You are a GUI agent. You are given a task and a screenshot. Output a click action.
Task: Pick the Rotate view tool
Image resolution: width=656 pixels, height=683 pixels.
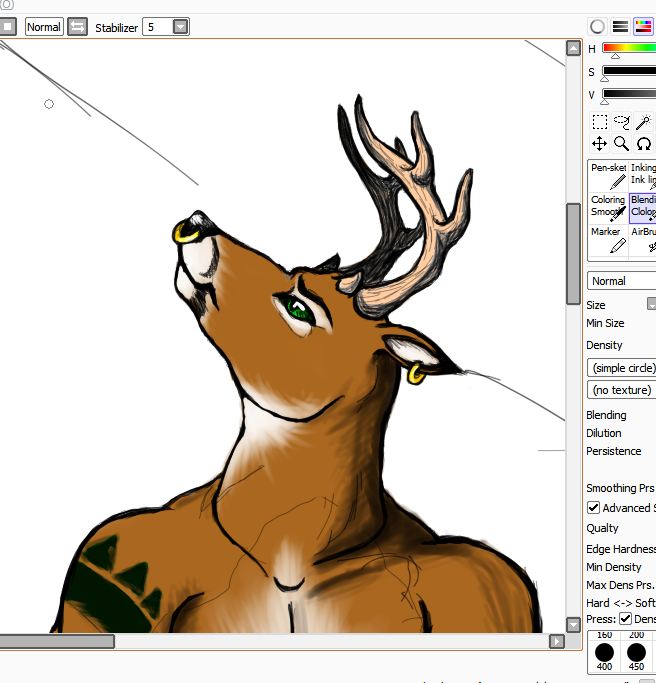point(644,144)
